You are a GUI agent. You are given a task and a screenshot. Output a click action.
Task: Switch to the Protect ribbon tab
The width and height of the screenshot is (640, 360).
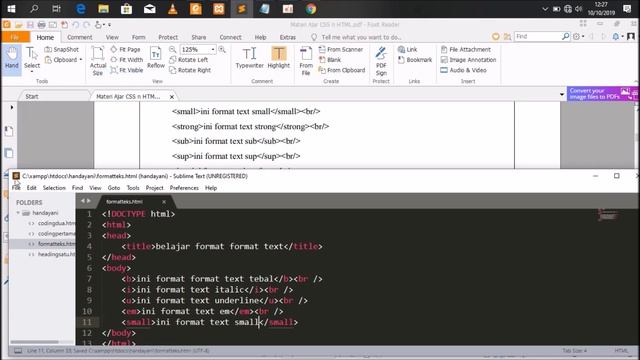point(168,37)
